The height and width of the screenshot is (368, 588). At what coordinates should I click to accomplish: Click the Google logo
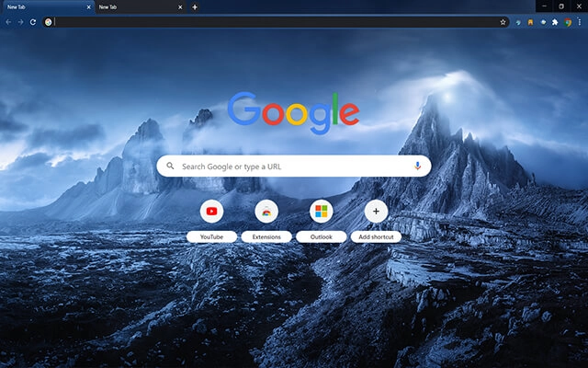click(x=294, y=112)
